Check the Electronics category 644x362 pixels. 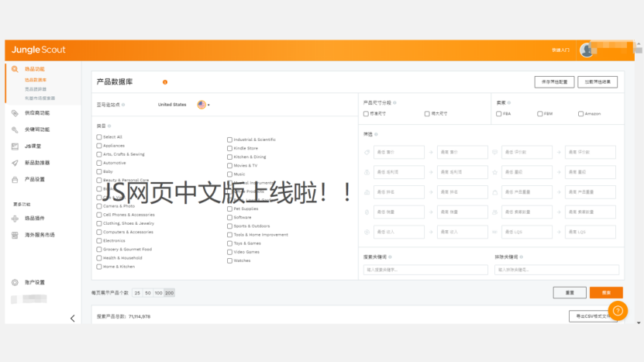pos(99,241)
